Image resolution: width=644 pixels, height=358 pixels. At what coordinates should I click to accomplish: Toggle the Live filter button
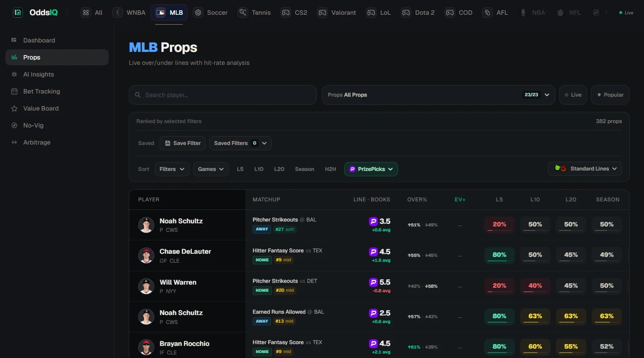573,95
